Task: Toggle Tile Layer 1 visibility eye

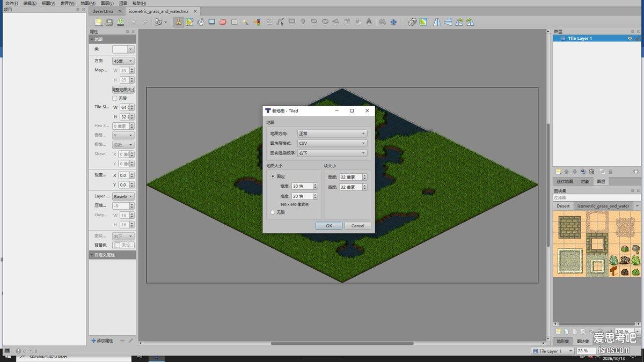Action: 630,38
